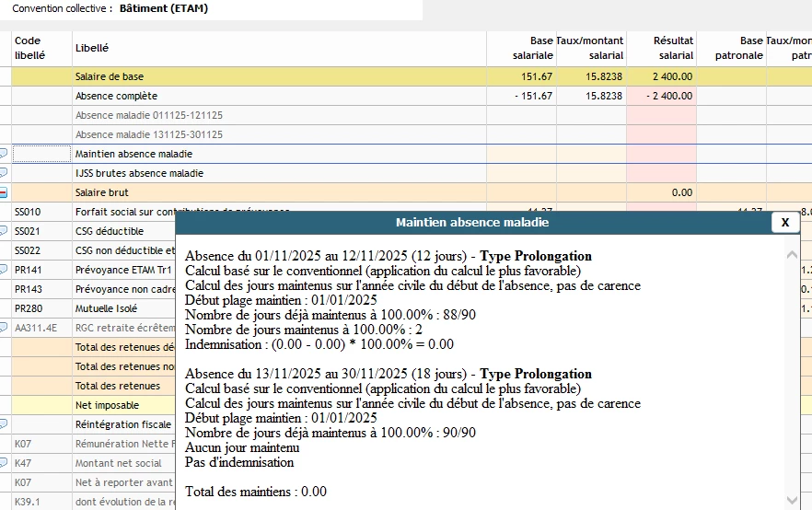Select 'Mutuelle Isolé' row label
Viewport: 812px width, 510px height.
pyautogui.click(x=106, y=308)
